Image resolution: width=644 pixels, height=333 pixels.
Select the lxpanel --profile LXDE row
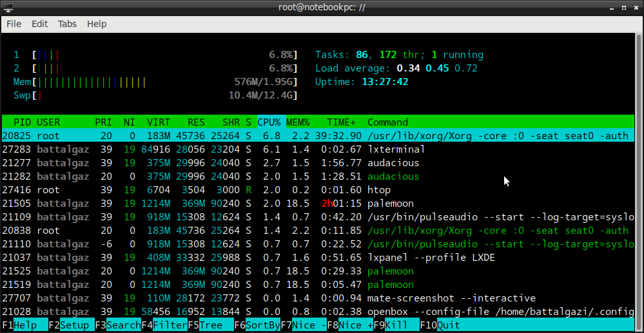[x=318, y=258]
